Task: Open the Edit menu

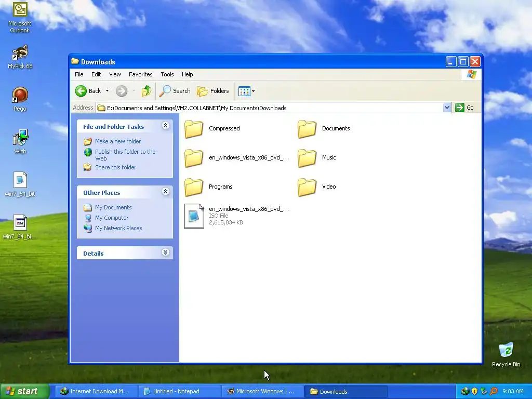Action: (x=96, y=74)
